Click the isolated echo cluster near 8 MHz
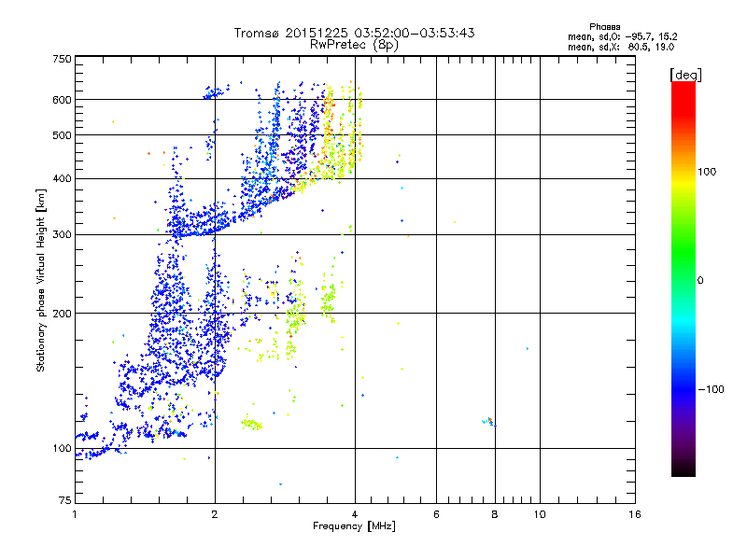 click(x=489, y=422)
